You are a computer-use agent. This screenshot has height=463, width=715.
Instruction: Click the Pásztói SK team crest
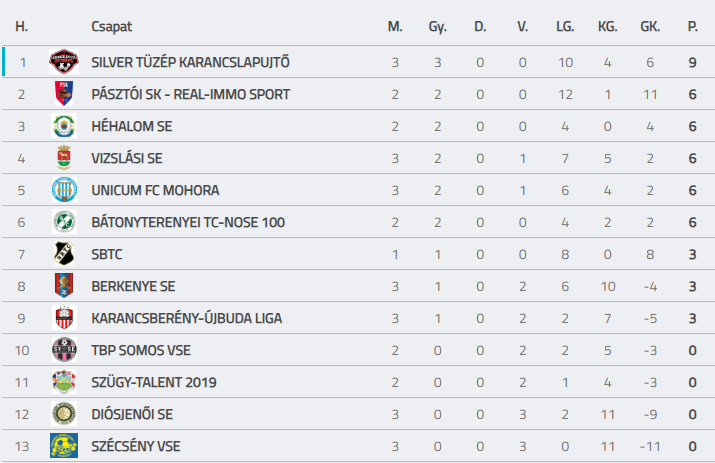pyautogui.click(x=64, y=94)
